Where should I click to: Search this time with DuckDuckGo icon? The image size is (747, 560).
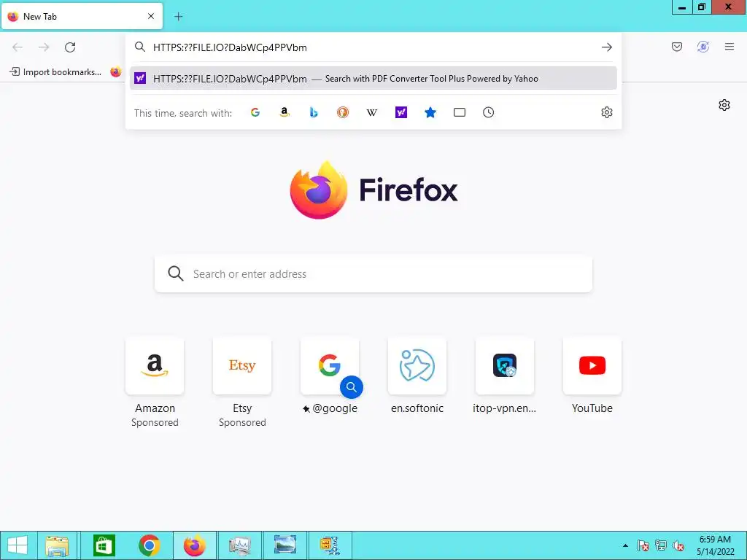343,112
